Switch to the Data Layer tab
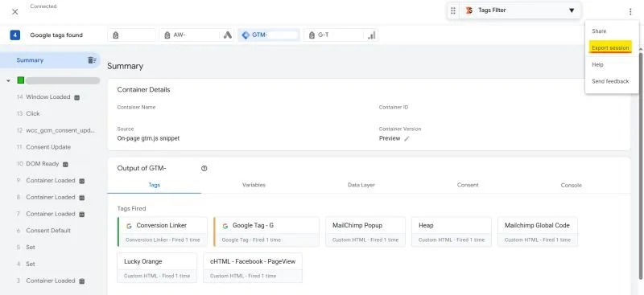644x295 pixels. pyautogui.click(x=361, y=185)
